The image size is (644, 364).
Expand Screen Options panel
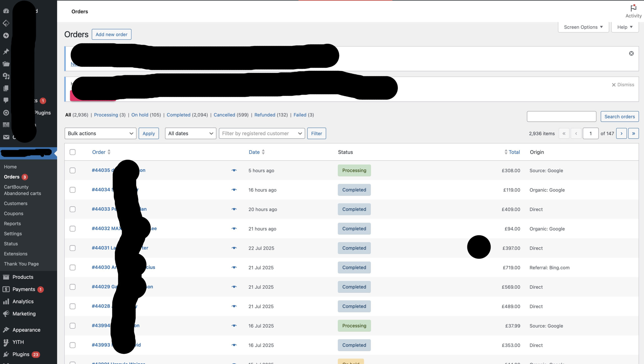click(583, 27)
